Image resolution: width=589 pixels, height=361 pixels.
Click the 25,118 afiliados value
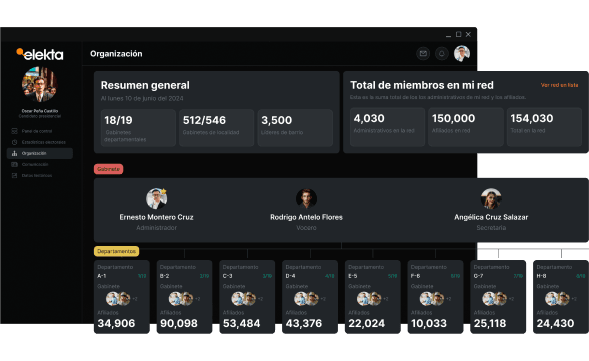(x=490, y=323)
